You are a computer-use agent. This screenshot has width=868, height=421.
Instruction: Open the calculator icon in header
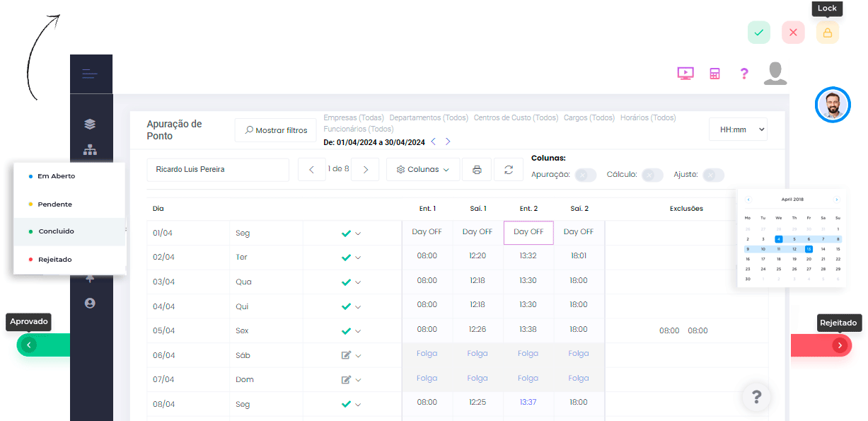coord(714,74)
